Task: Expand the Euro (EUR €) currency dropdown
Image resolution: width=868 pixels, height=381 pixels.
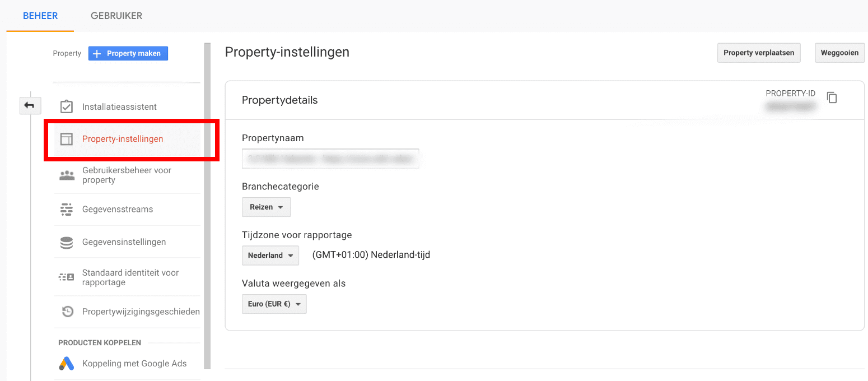Action: coord(274,304)
